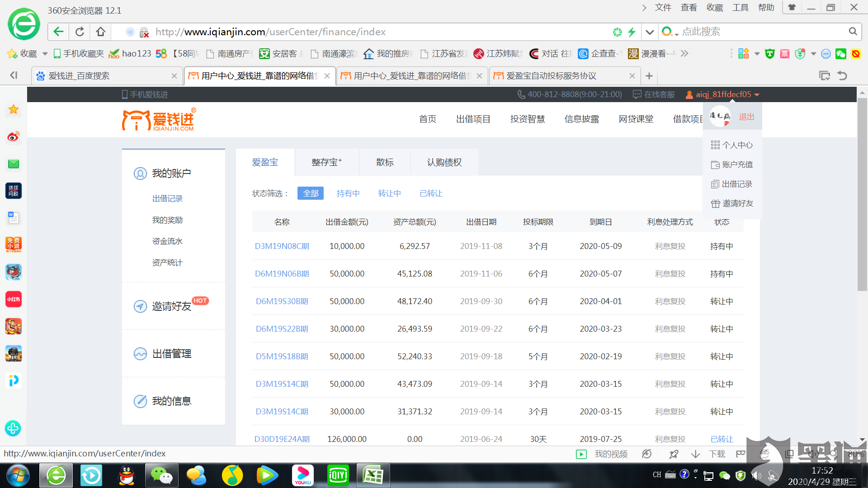Open iQIYI from the taskbar
The width and height of the screenshot is (868, 488).
(x=338, y=475)
